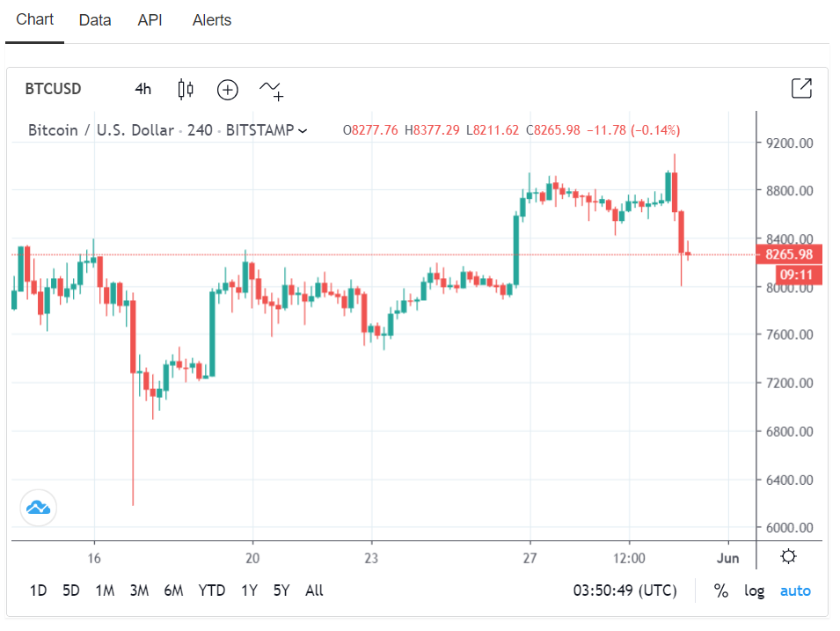The image size is (840, 631).
Task: Switch to the Data tab
Action: click(95, 20)
